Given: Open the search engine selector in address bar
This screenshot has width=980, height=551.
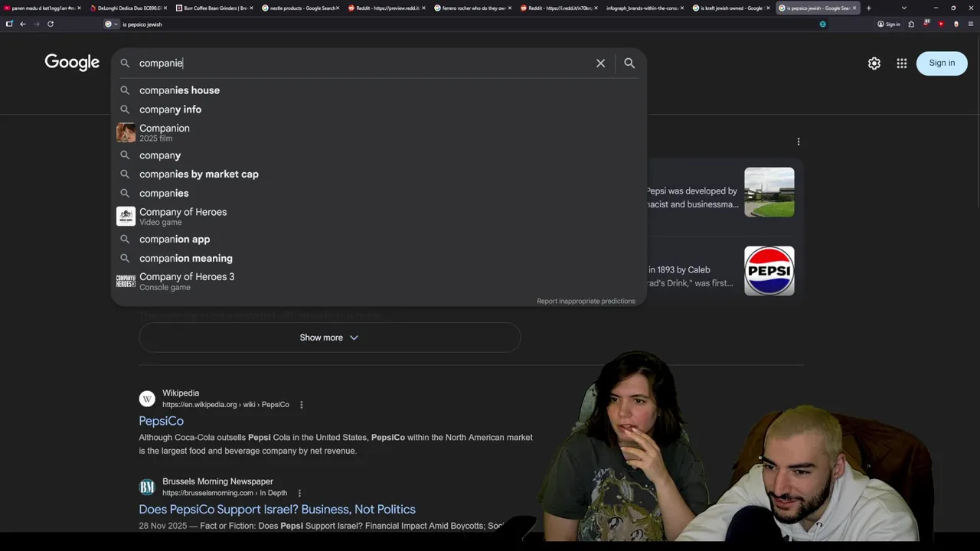Looking at the screenshot, I should [112, 24].
